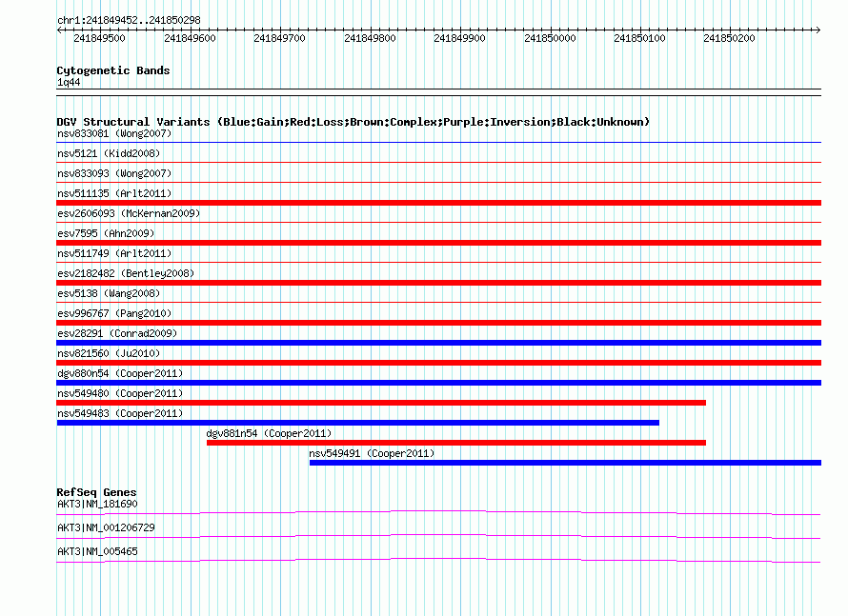This screenshot has width=848, height=616.
Task: Click the 241849800 ruler position label
Action: [x=370, y=38]
